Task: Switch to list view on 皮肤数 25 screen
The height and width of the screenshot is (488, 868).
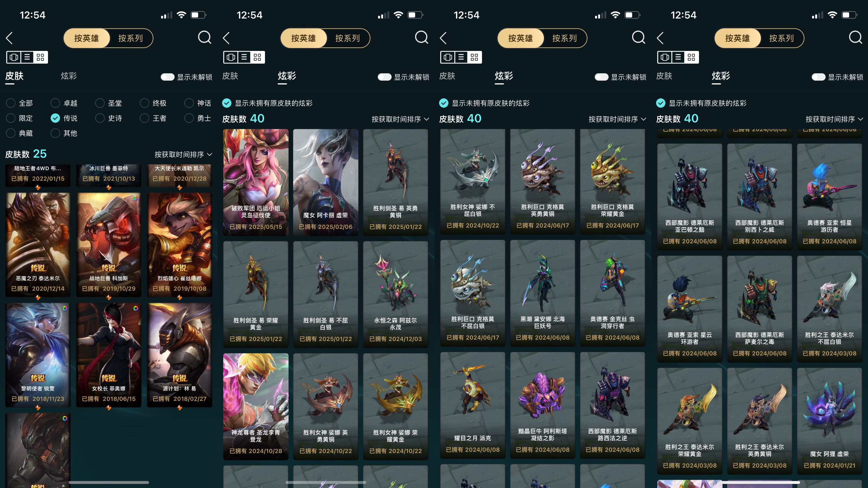Action: coord(27,57)
